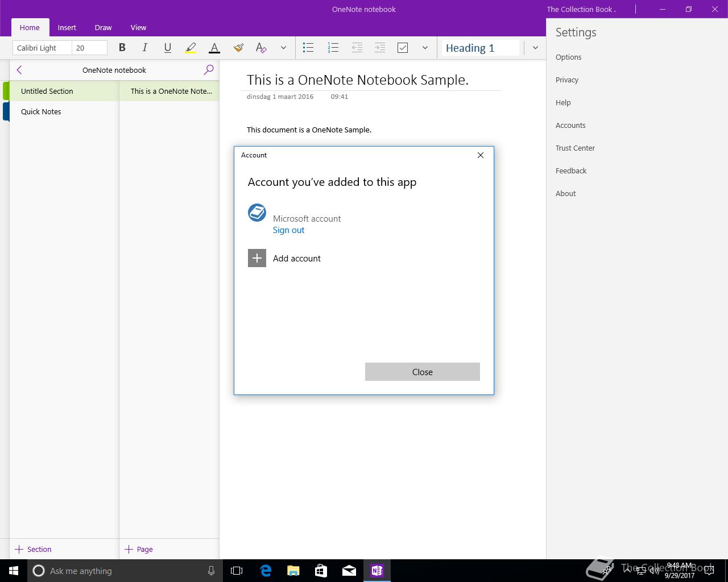Add a new Page
The height and width of the screenshot is (582, 728).
coord(139,549)
